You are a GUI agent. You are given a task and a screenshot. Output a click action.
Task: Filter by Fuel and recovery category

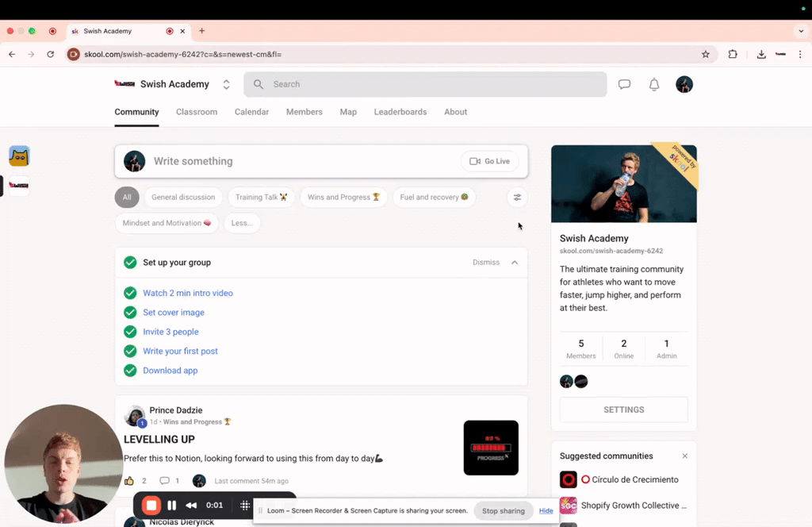click(434, 198)
